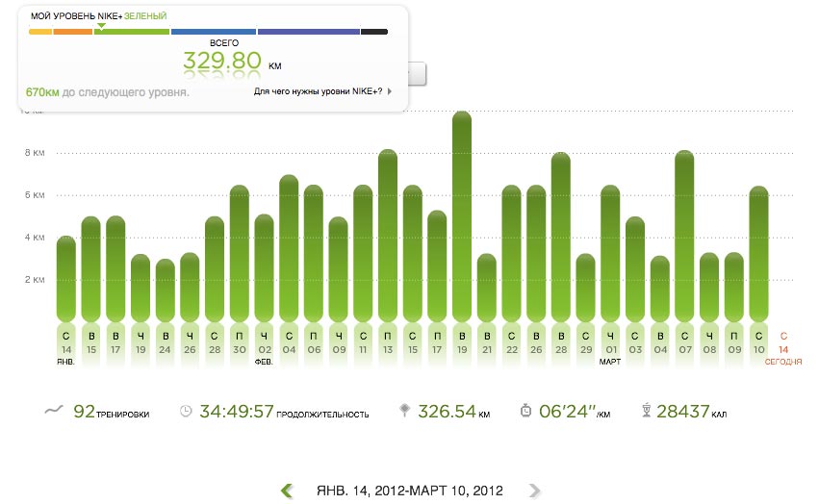Image resolution: width=819 pixels, height=504 pixels.
Task: Select the orange level segment
Action: pos(72,32)
